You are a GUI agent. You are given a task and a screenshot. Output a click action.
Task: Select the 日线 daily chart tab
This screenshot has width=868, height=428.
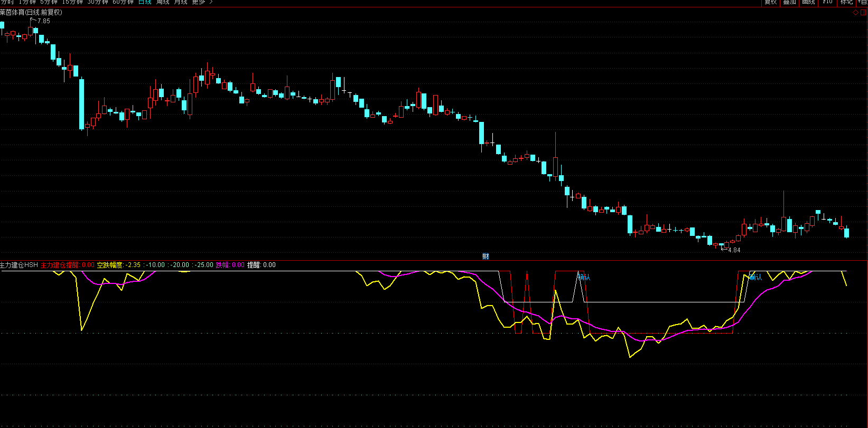(x=145, y=2)
